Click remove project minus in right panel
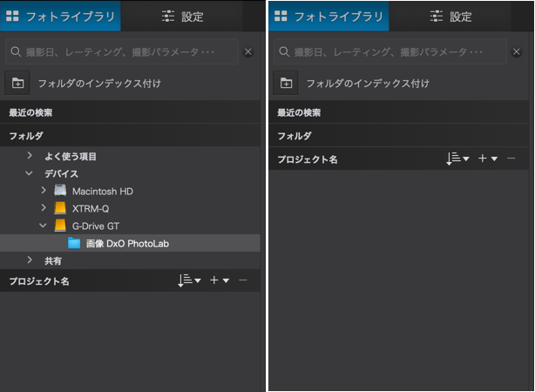The height and width of the screenshot is (392, 535). coord(511,159)
